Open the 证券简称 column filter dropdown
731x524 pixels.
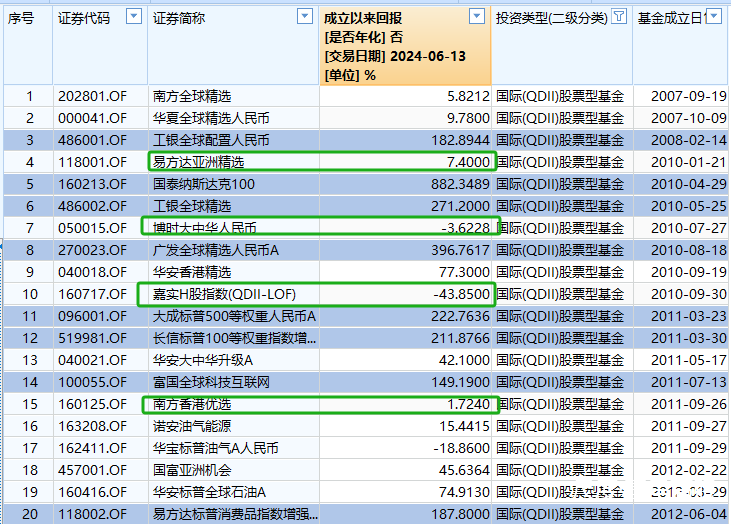coord(304,17)
